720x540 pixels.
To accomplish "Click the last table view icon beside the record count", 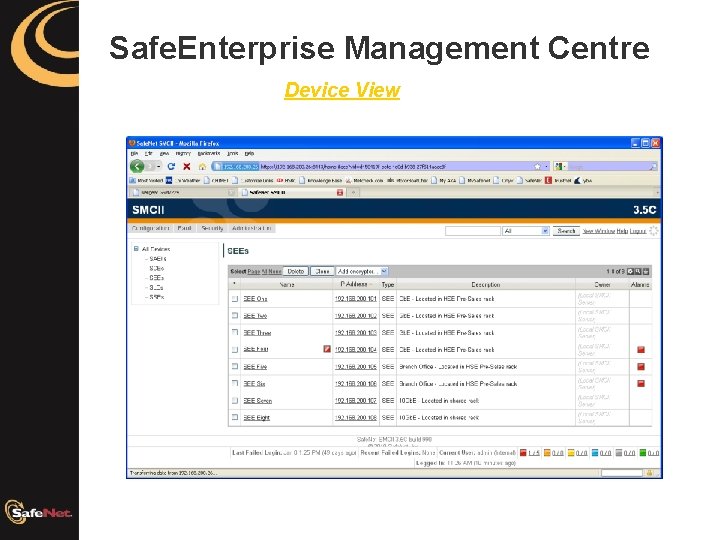I will (x=646, y=271).
